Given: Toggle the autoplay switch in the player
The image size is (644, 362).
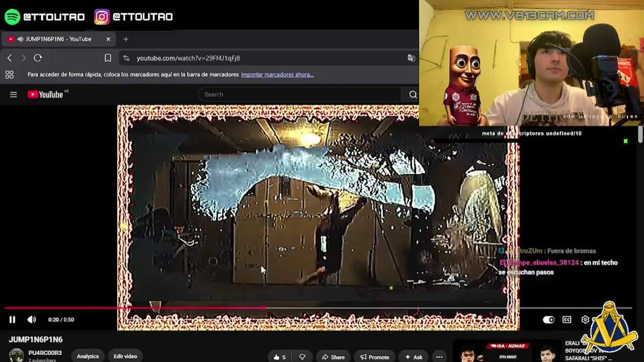Looking at the screenshot, I should [548, 320].
